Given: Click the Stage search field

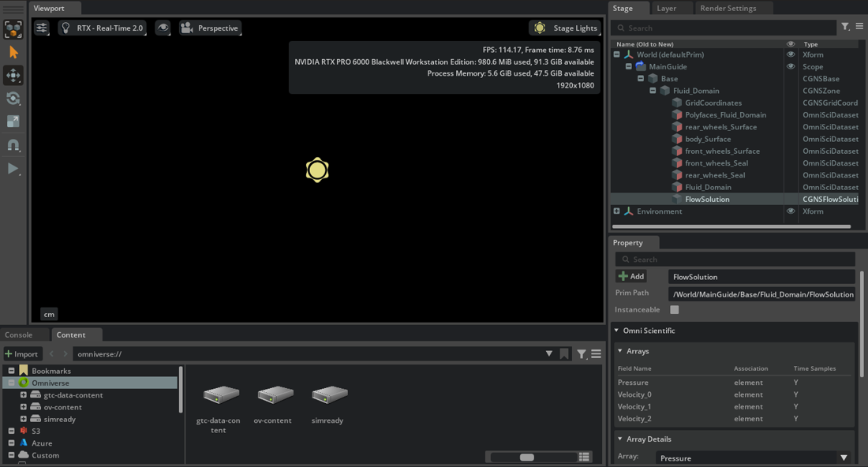Looking at the screenshot, I should (x=724, y=28).
